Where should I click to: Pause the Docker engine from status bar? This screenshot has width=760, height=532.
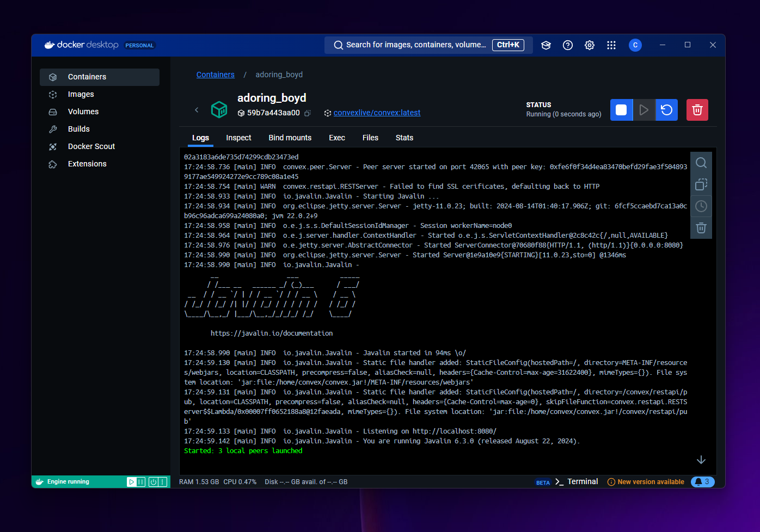click(x=141, y=482)
